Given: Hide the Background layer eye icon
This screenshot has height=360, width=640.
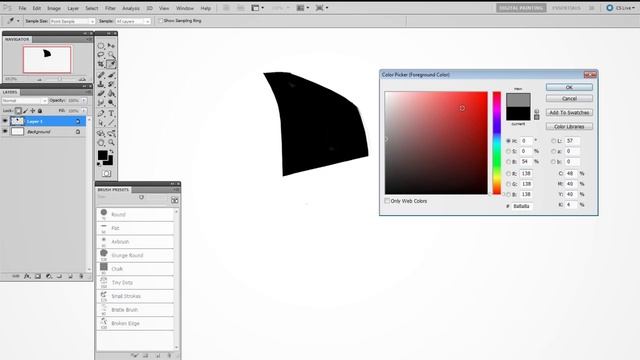Looking at the screenshot, I should click(x=5, y=132).
